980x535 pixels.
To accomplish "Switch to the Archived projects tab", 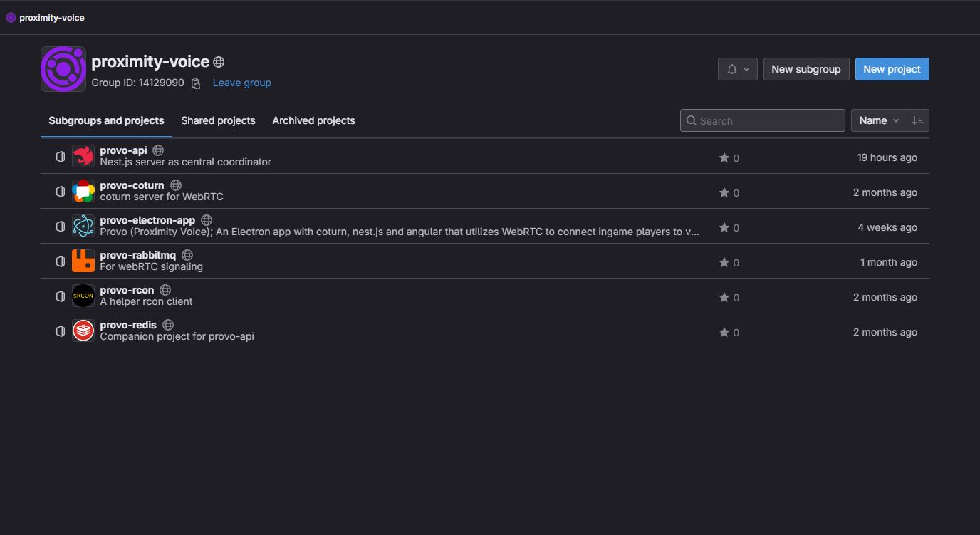I will [x=313, y=120].
